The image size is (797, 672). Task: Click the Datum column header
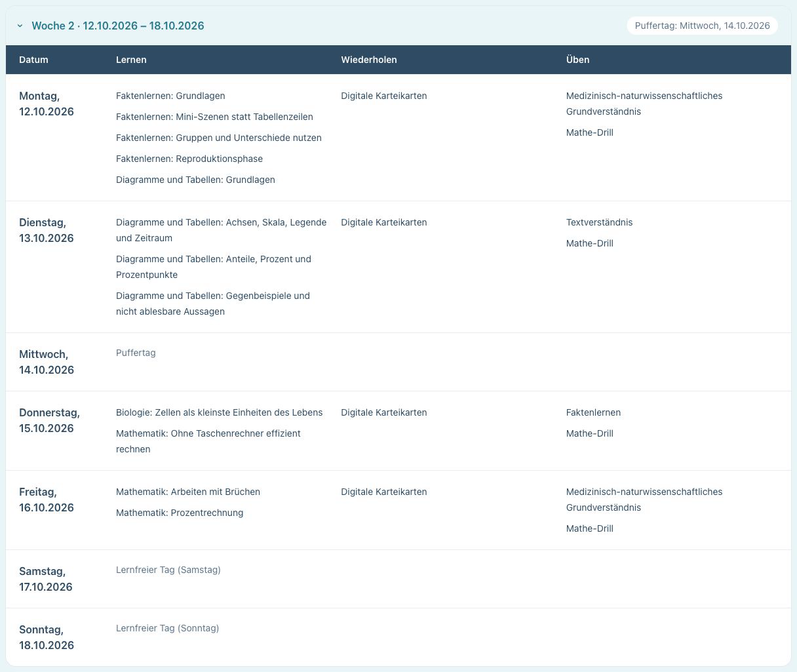pos(33,60)
